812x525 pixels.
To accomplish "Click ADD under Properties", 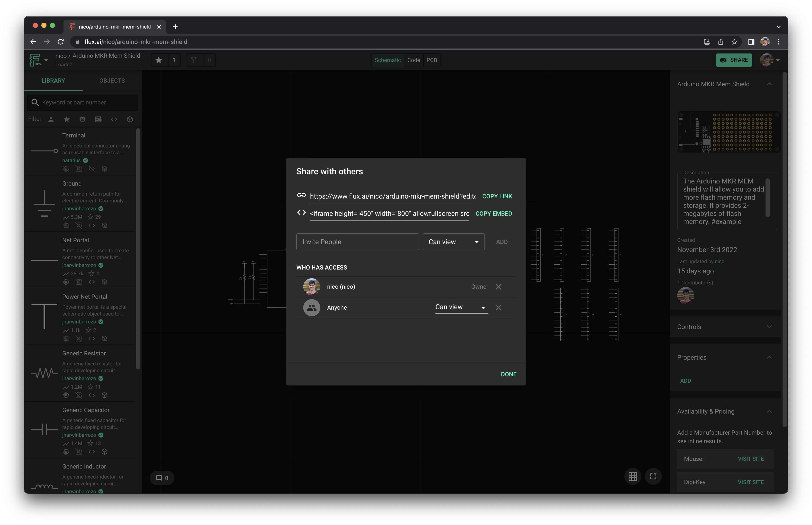I will 685,381.
